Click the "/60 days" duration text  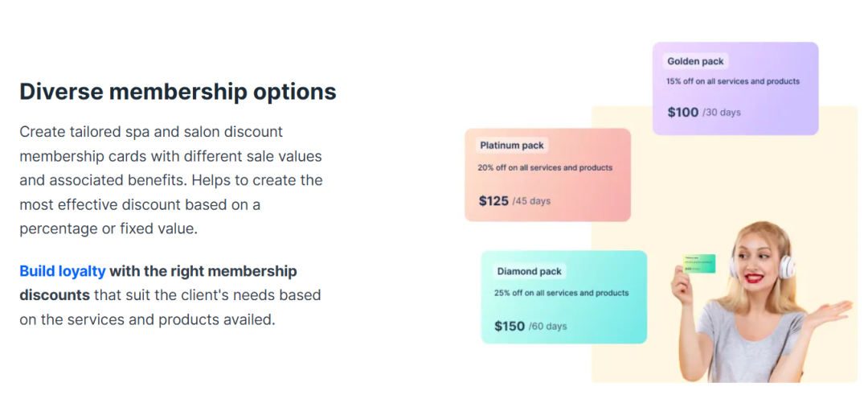[x=547, y=327]
